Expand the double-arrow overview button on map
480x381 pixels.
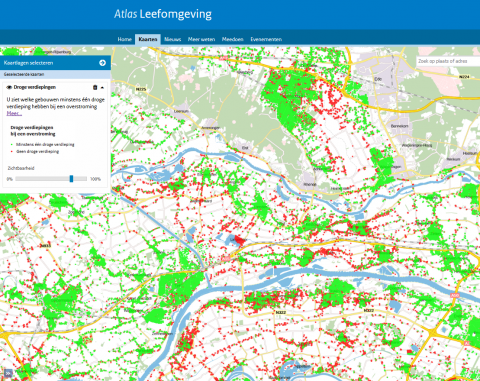(8, 373)
